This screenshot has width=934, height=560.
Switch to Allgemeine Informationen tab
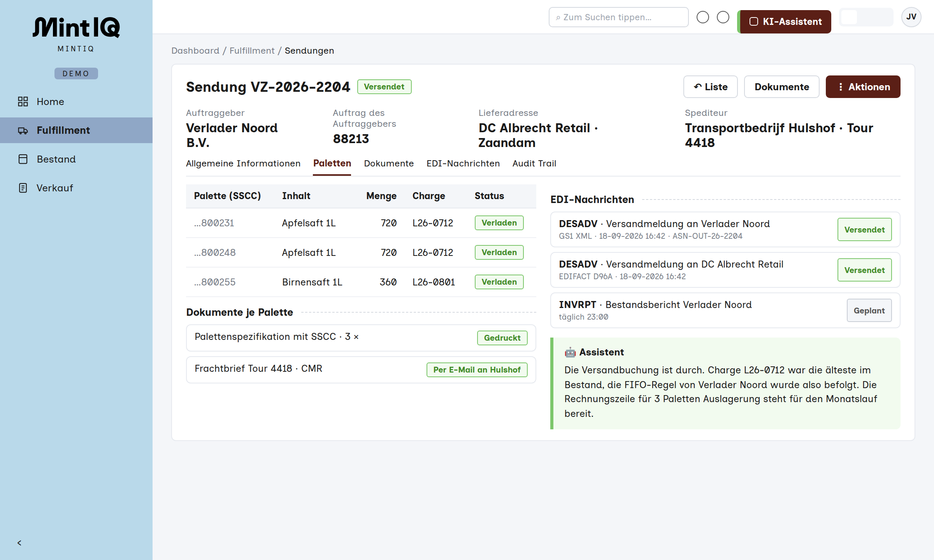click(x=243, y=163)
